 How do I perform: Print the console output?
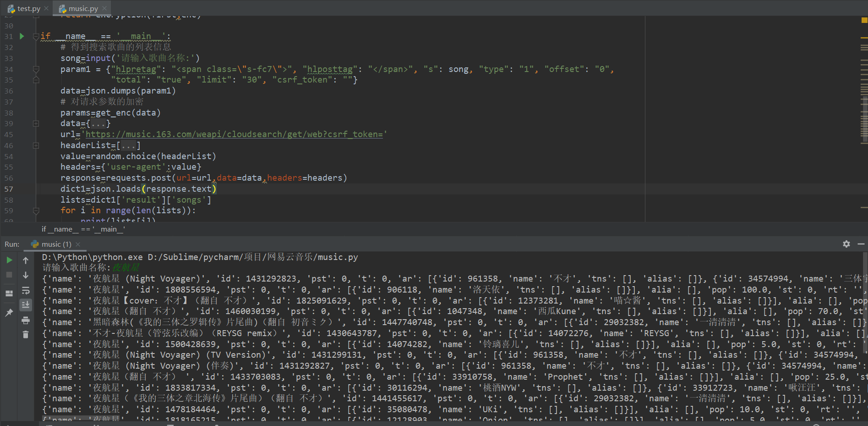[x=26, y=320]
